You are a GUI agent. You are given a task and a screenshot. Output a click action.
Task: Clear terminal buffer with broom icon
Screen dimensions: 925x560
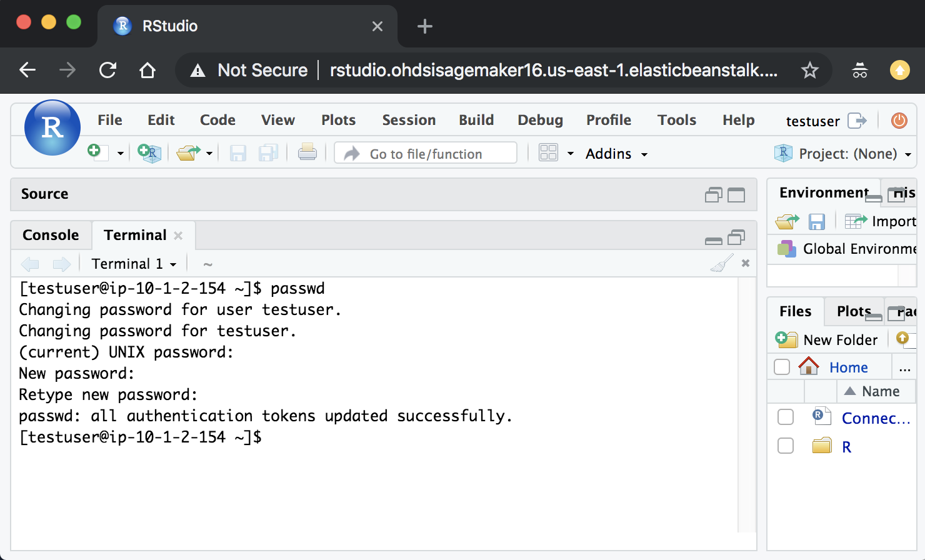(722, 263)
